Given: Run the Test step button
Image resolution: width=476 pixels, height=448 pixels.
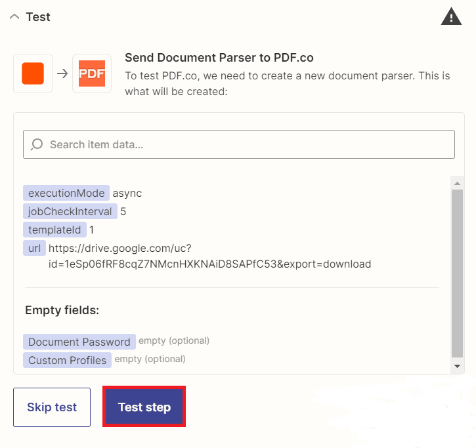Looking at the screenshot, I should 144,407.
